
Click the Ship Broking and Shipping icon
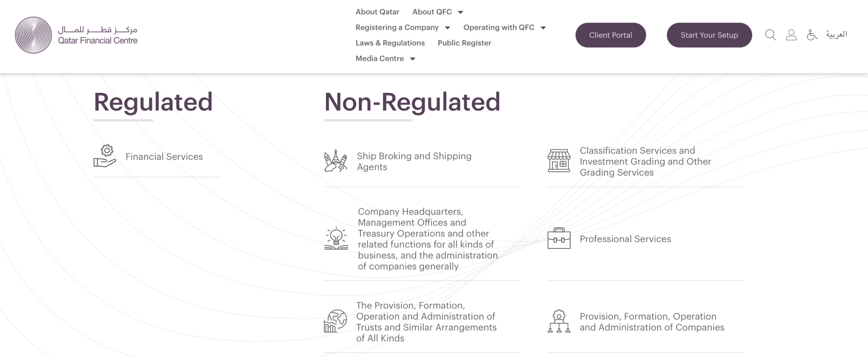(336, 161)
